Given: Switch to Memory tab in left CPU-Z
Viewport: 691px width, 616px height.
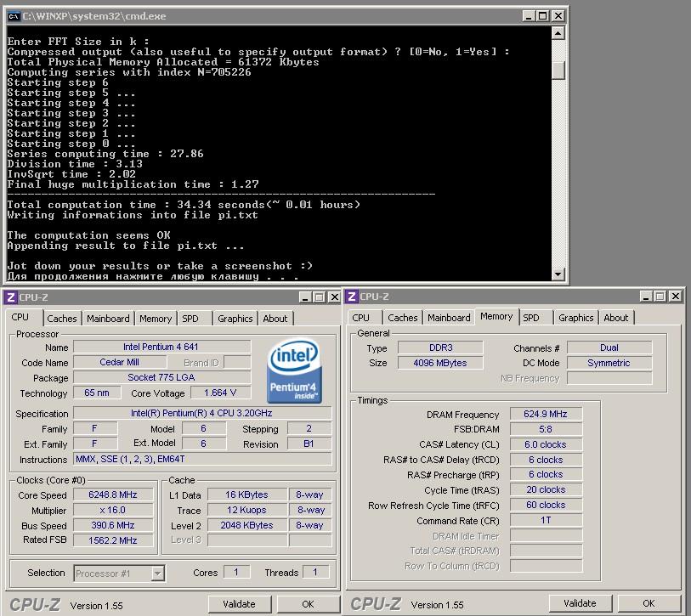Looking at the screenshot, I should pyautogui.click(x=156, y=319).
